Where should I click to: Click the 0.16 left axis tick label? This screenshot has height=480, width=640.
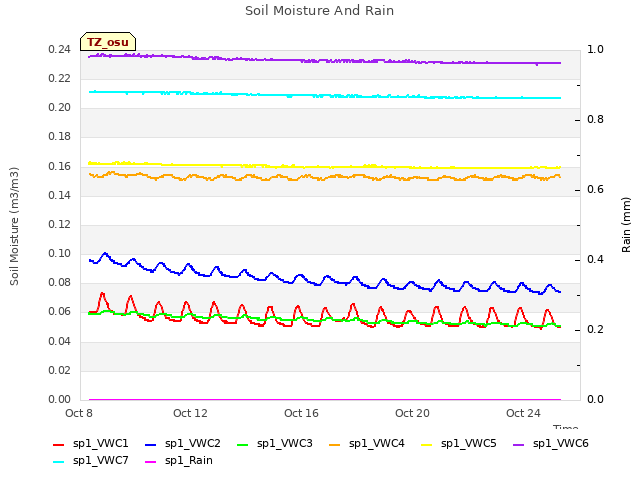pyautogui.click(x=60, y=167)
